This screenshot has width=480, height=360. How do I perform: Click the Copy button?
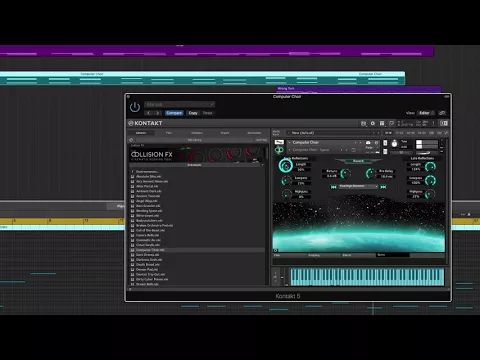coord(193,113)
